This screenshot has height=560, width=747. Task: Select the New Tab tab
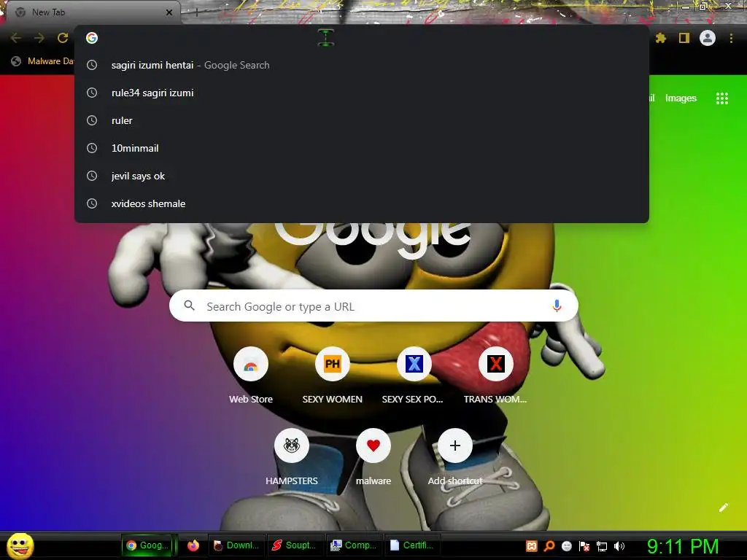pos(93,12)
